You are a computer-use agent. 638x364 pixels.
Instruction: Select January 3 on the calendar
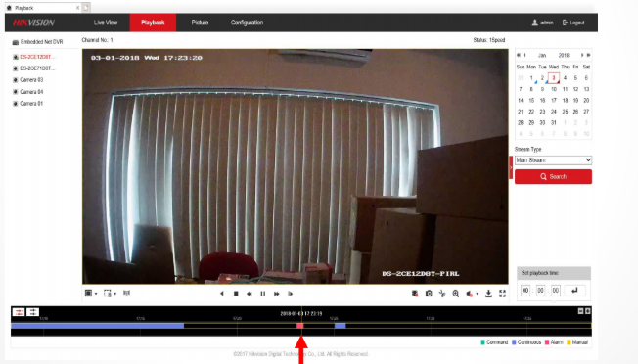[554, 78]
